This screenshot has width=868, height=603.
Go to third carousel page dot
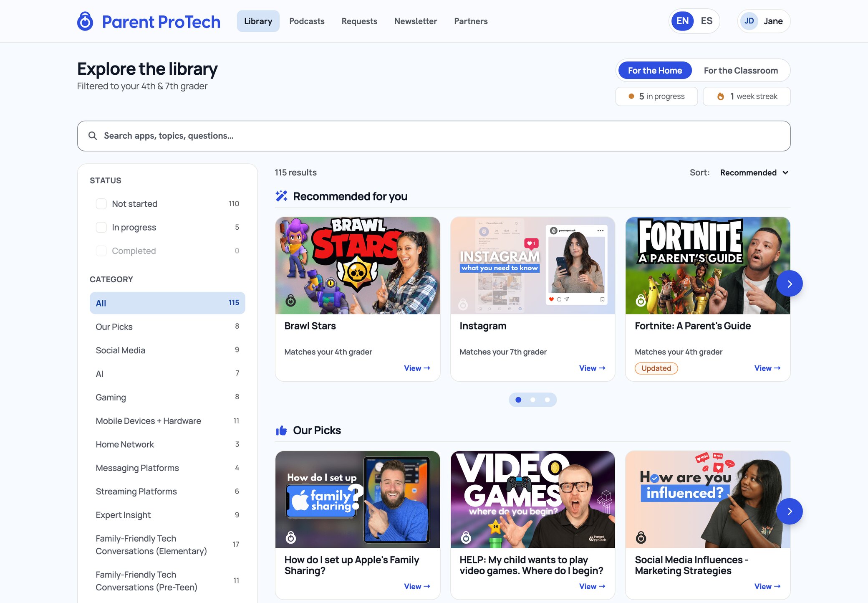(547, 400)
